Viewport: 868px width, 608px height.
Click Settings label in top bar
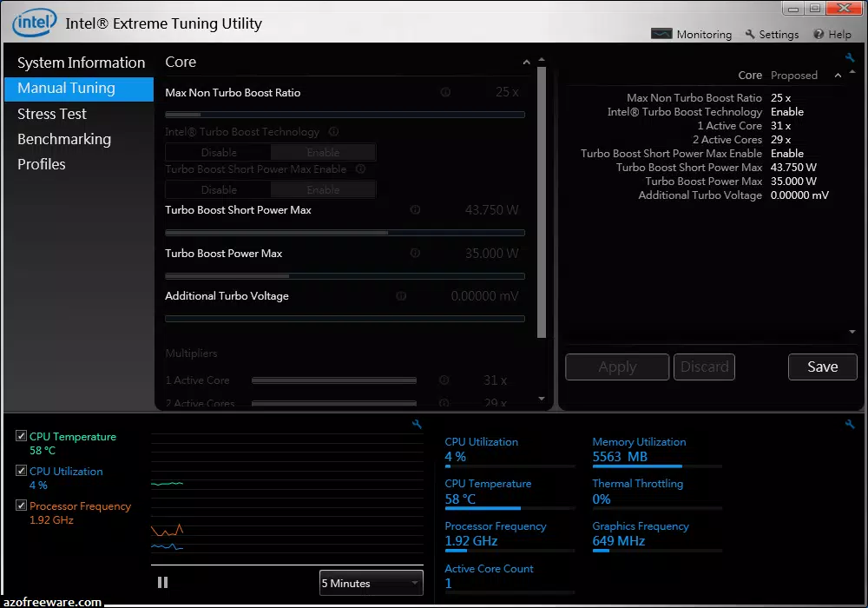click(x=779, y=35)
